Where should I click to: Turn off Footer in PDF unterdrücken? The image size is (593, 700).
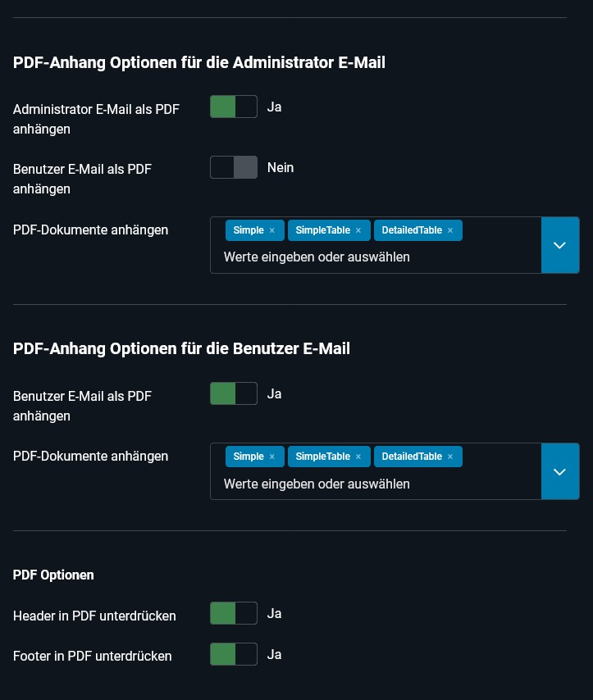point(234,654)
